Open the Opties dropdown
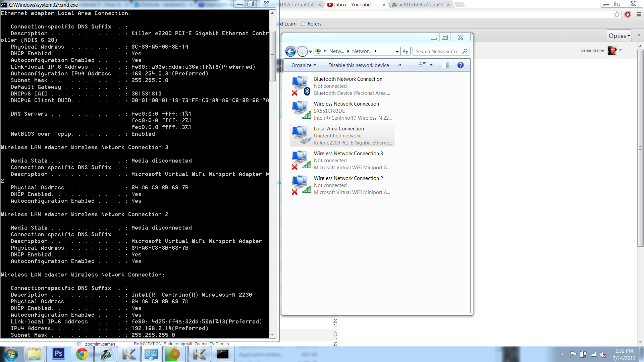Screen dimensions: 644x362 [x=619, y=36]
